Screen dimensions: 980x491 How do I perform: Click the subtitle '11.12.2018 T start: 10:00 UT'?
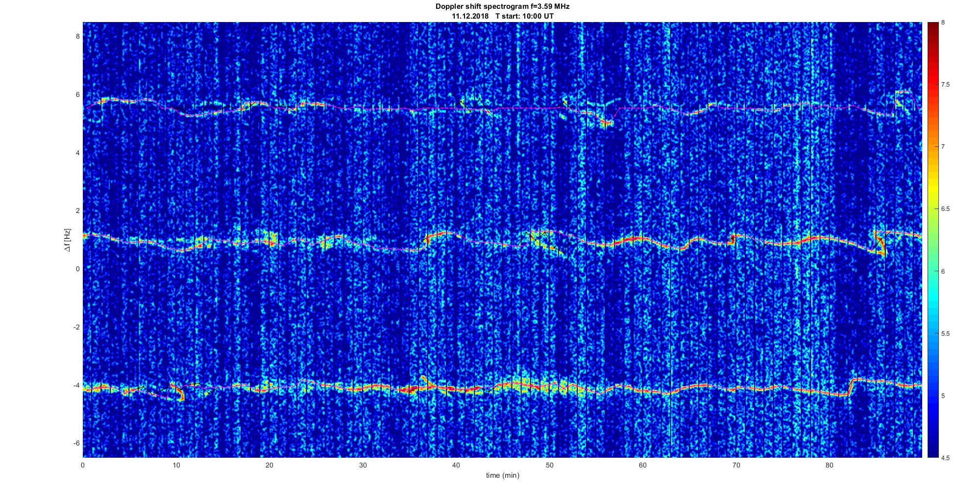point(502,16)
